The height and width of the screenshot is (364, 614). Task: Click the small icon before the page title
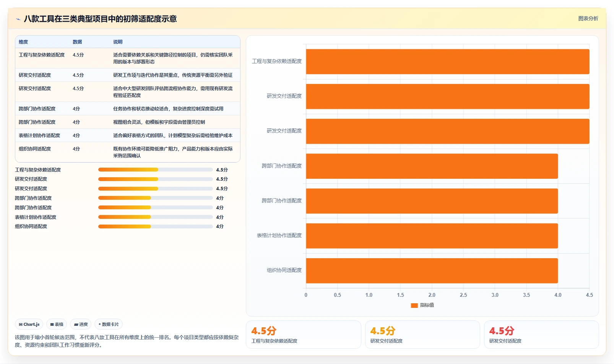(18, 19)
